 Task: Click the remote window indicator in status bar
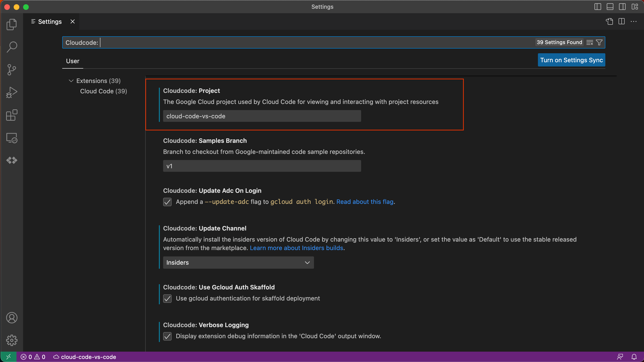(x=8, y=357)
